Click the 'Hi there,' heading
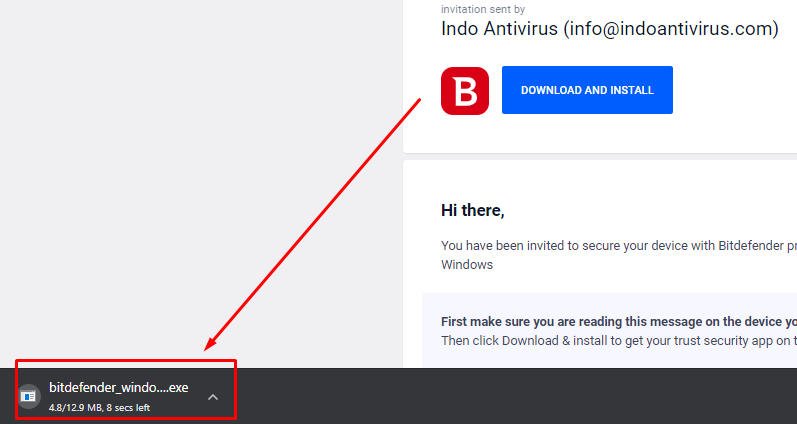Screen dimensions: 797x424 coord(473,210)
